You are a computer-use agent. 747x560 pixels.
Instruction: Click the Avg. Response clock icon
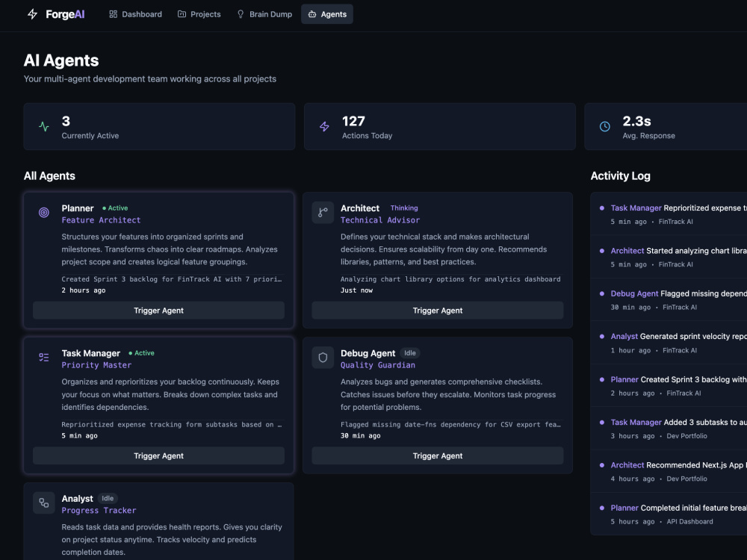pyautogui.click(x=604, y=127)
